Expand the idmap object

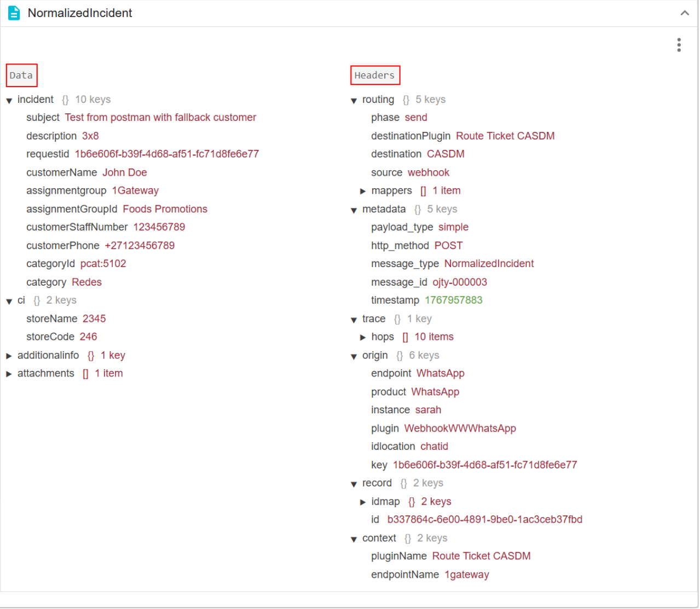coord(362,502)
